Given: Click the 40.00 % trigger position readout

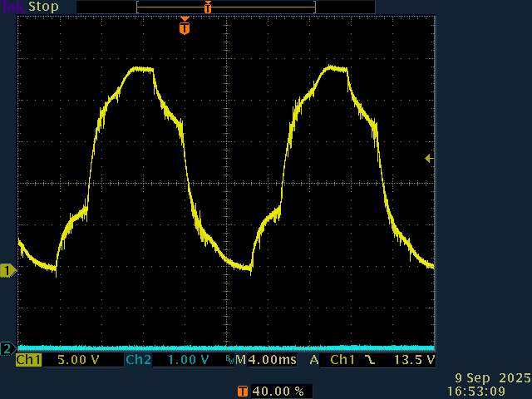Looking at the screenshot, I should tap(278, 391).
